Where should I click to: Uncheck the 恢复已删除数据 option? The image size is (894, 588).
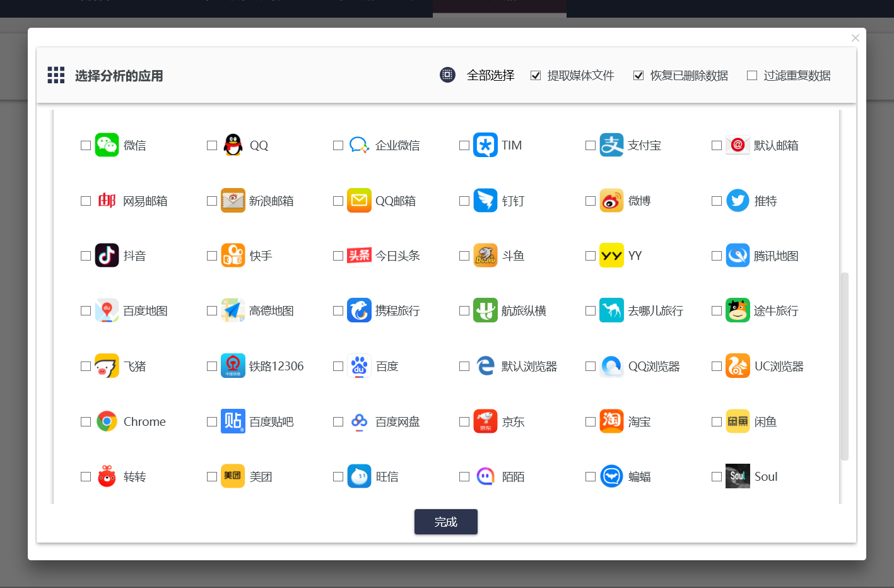[x=638, y=76]
